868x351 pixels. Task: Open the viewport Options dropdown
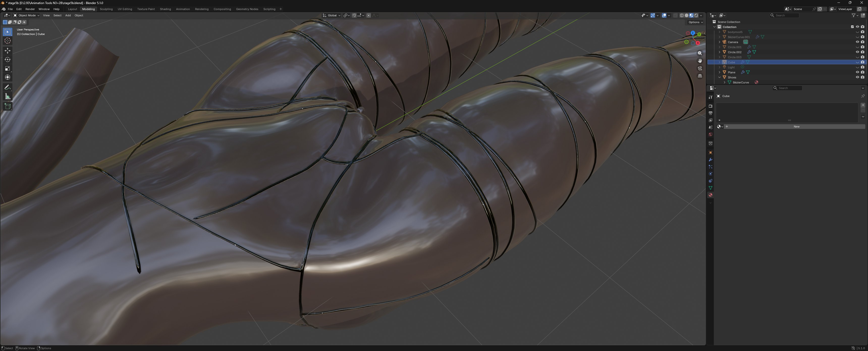pyautogui.click(x=695, y=22)
